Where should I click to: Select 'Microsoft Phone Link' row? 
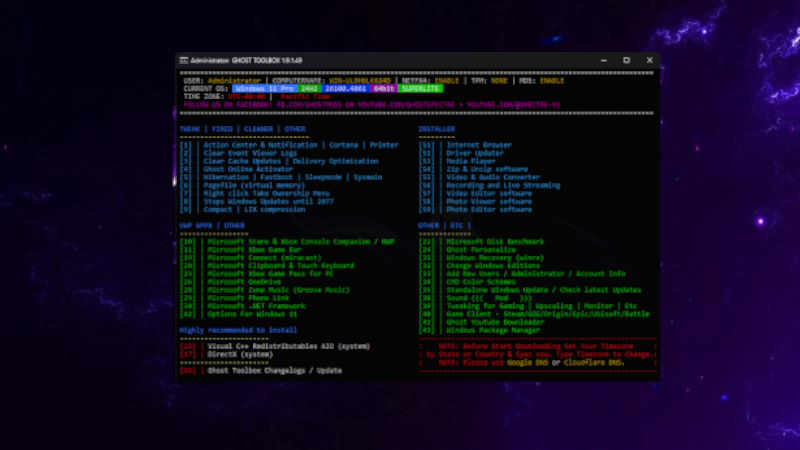pos(234,298)
